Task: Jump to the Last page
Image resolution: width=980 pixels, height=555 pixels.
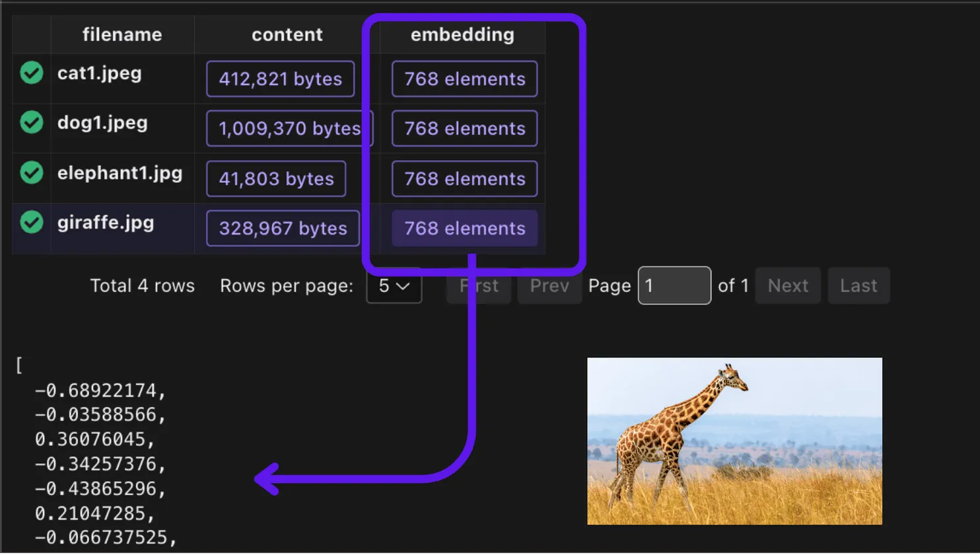Action: 858,285
